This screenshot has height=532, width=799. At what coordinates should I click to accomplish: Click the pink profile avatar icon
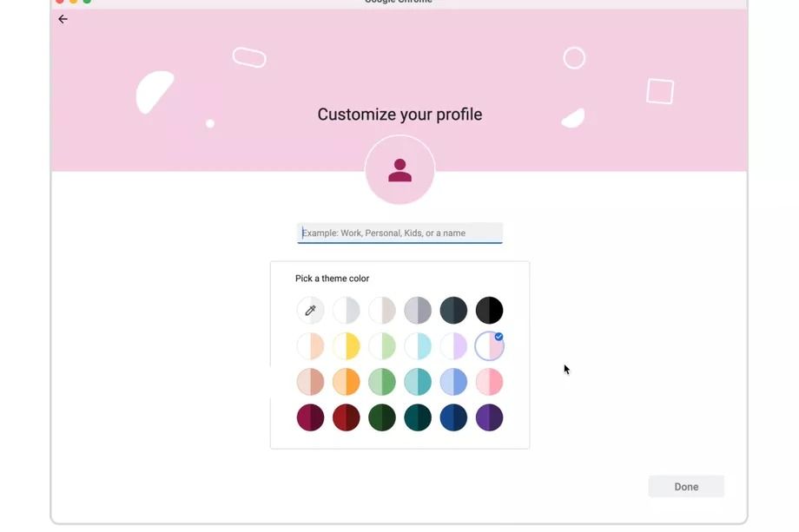point(399,170)
